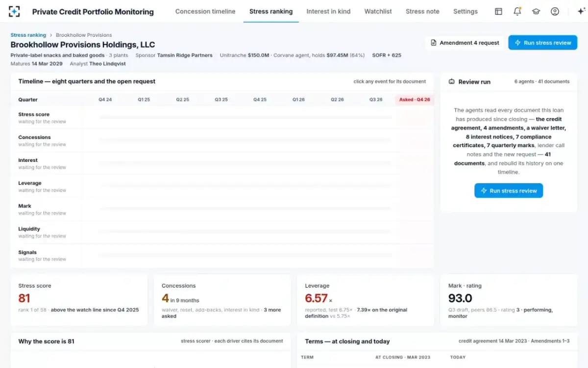
Task: Open the user account icon
Action: 555,11
